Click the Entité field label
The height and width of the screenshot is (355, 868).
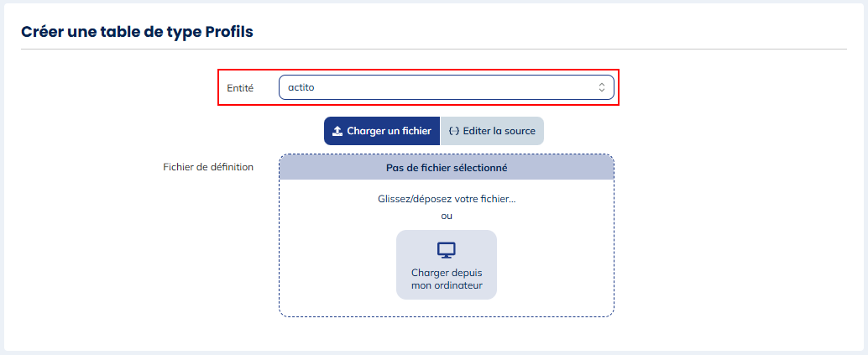pyautogui.click(x=240, y=88)
